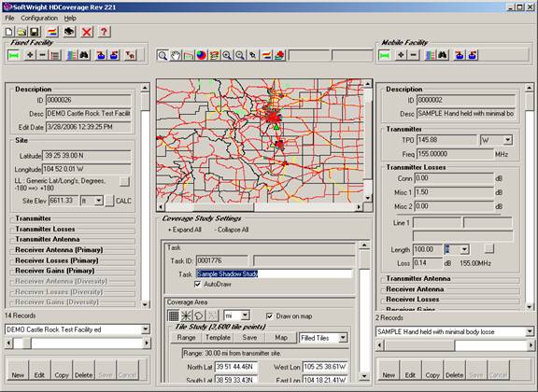Click the binoculars icon in Mobile Facility toolbar
This screenshot has width=538, height=392.
point(443,55)
